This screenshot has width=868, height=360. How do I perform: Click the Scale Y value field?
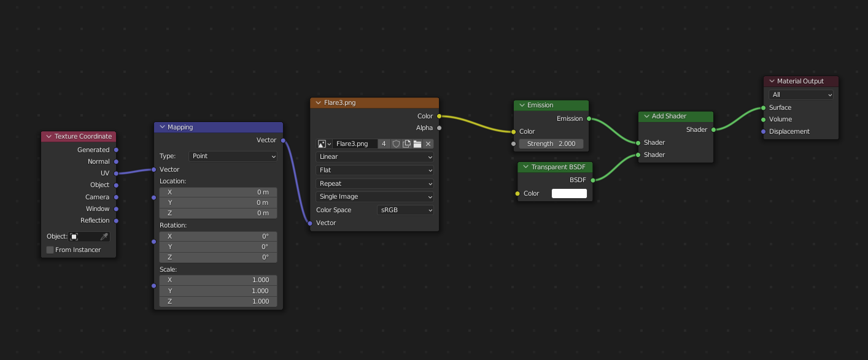coord(218,291)
